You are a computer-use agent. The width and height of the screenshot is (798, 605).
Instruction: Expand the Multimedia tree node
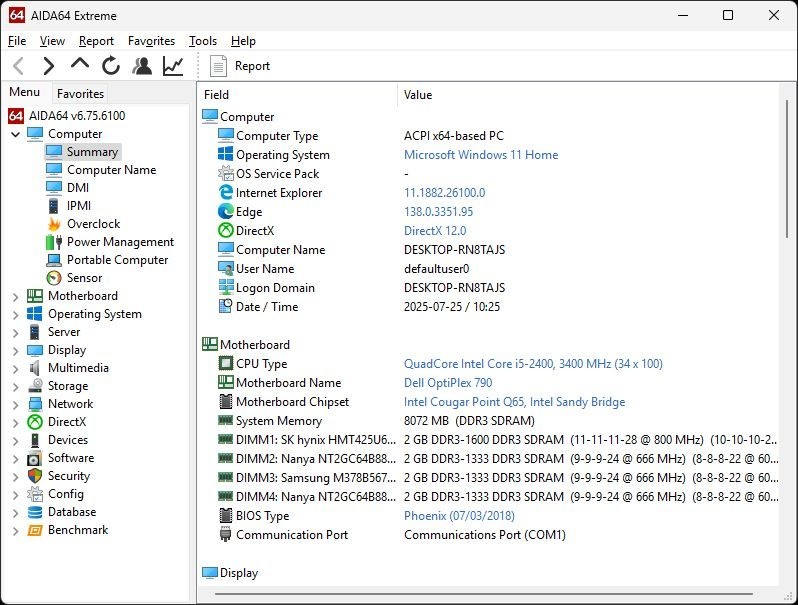click(x=16, y=369)
